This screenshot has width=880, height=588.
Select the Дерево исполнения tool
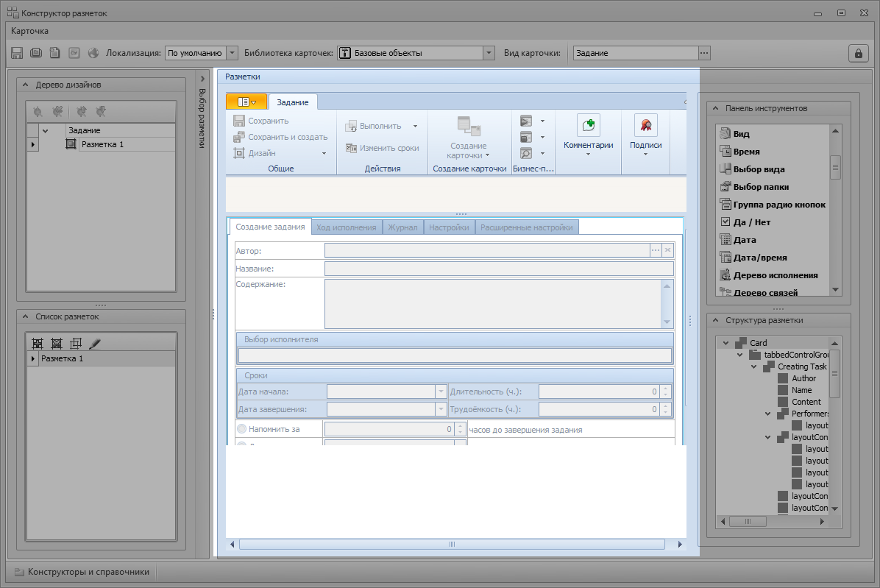tap(775, 275)
